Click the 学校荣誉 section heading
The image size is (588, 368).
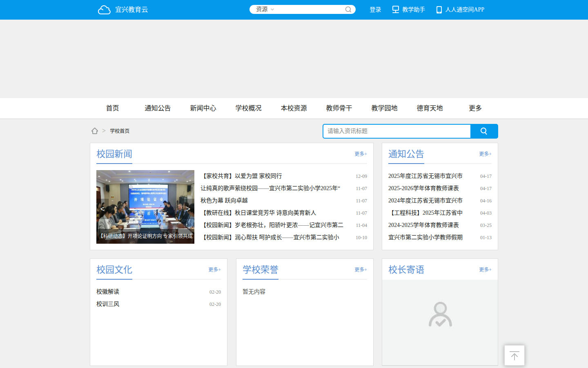click(261, 270)
